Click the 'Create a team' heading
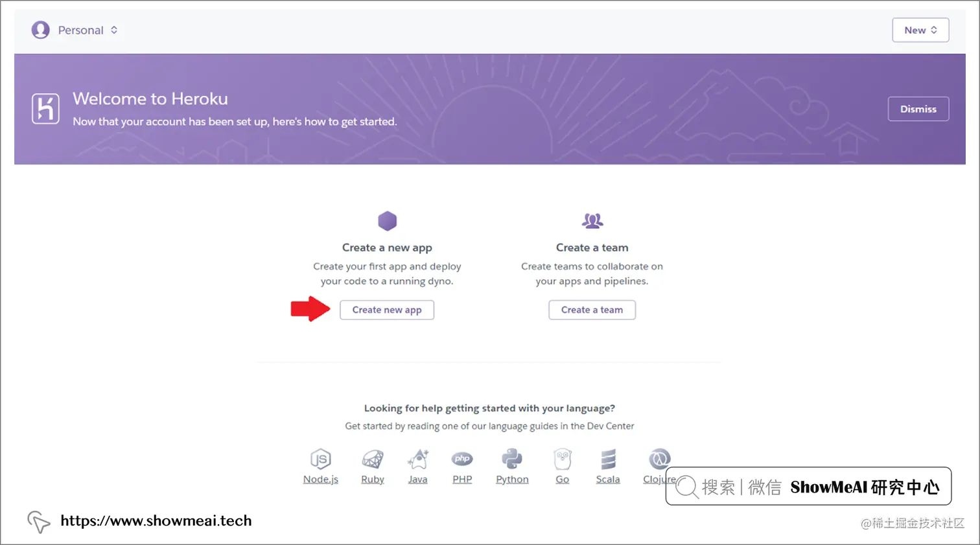 592,248
